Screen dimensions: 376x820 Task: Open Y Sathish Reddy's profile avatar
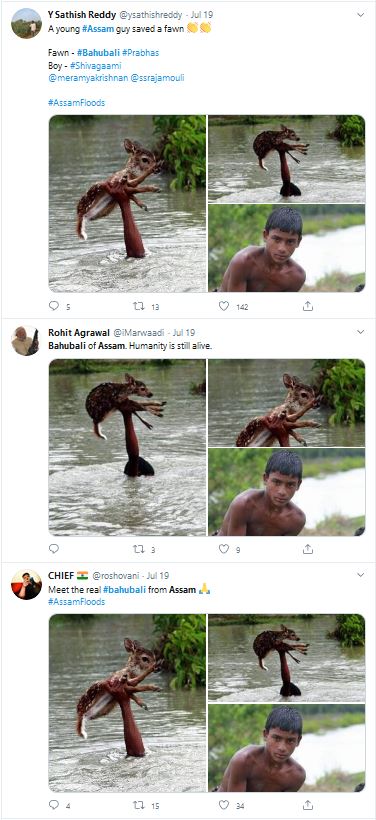(x=26, y=23)
